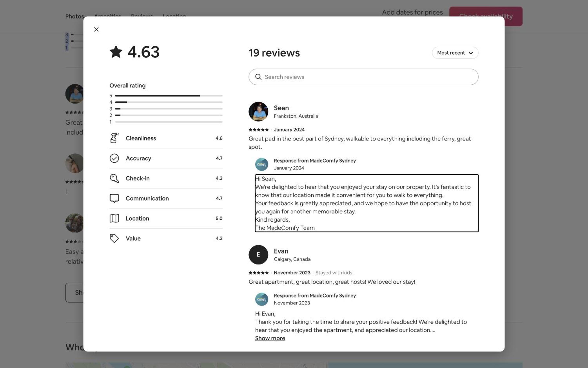Viewport: 588px width, 368px height.
Task: Click the Communication speech bubble icon
Action: pyautogui.click(x=114, y=198)
